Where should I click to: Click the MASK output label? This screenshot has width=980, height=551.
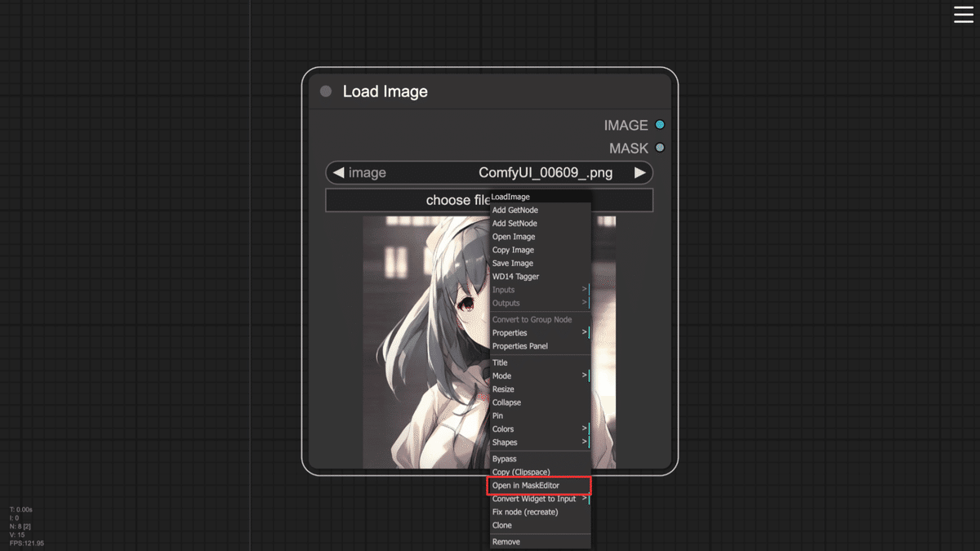(629, 148)
